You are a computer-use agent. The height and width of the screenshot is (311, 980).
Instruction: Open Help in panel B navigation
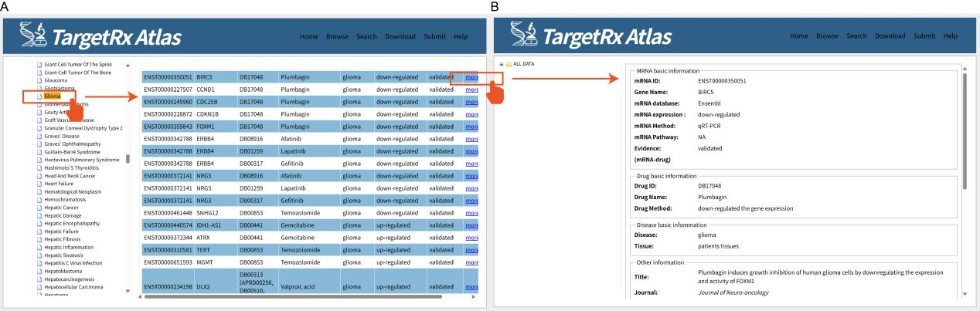pos(951,36)
